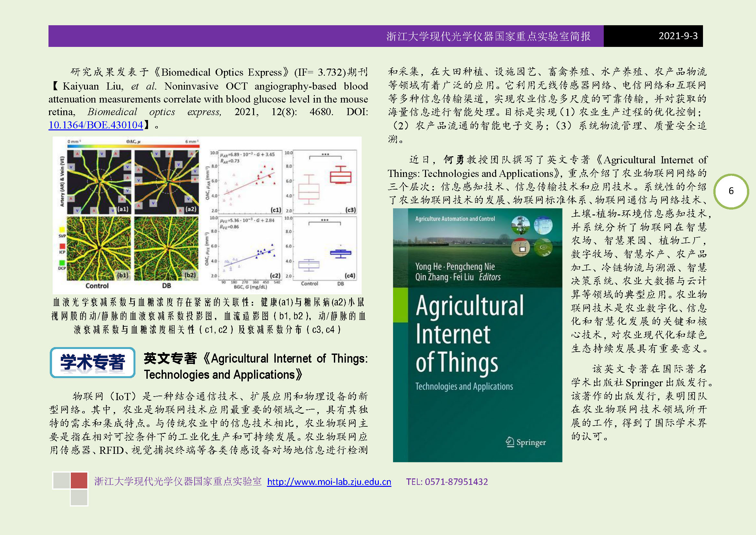Screen dimensions: 756x535
Task: Click the TEL: 0571-87951432 text
Action: tap(447, 482)
